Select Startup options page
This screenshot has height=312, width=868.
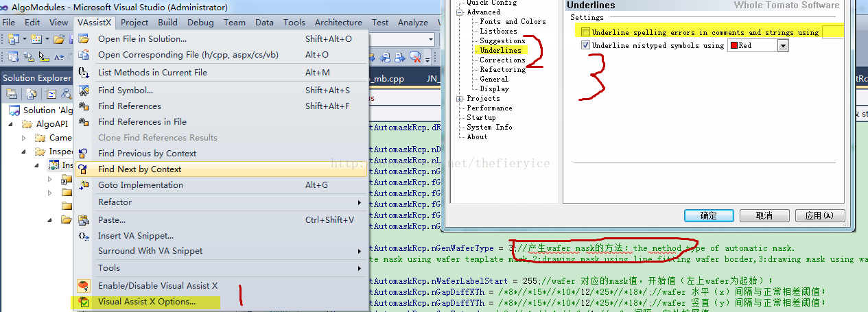481,117
